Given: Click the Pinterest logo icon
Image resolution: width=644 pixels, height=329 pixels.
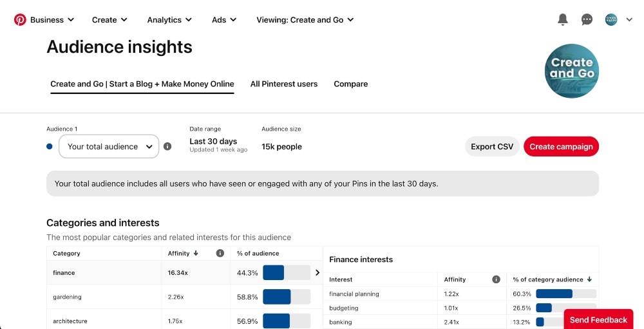Looking at the screenshot, I should pyautogui.click(x=20, y=20).
